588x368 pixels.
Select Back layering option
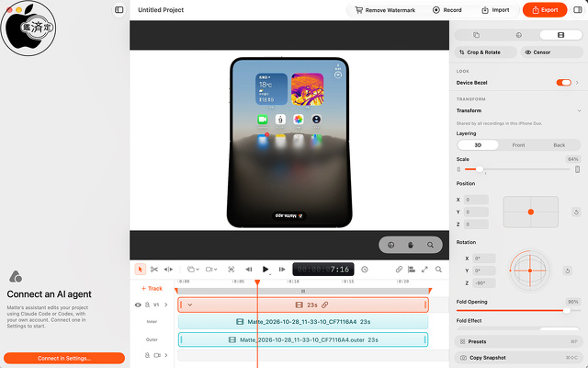pyautogui.click(x=560, y=145)
